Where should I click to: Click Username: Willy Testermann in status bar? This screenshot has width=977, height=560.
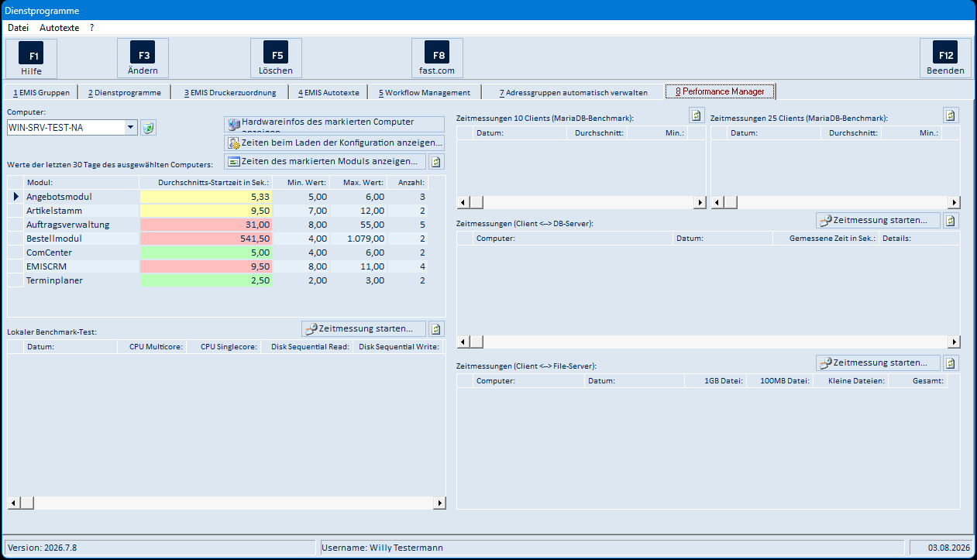612,548
